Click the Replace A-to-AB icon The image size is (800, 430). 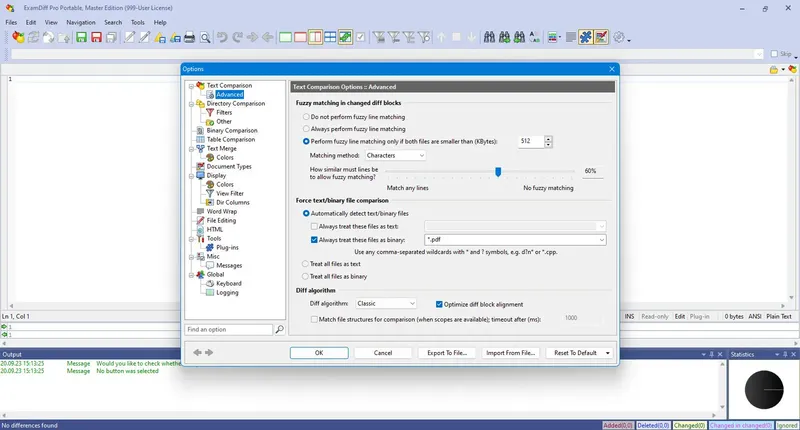[534, 37]
